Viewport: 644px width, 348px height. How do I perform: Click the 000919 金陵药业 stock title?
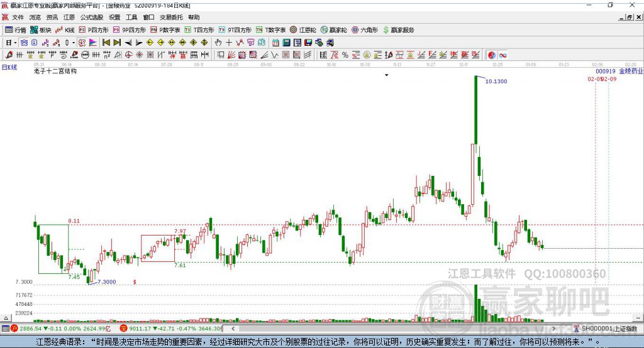[619, 71]
